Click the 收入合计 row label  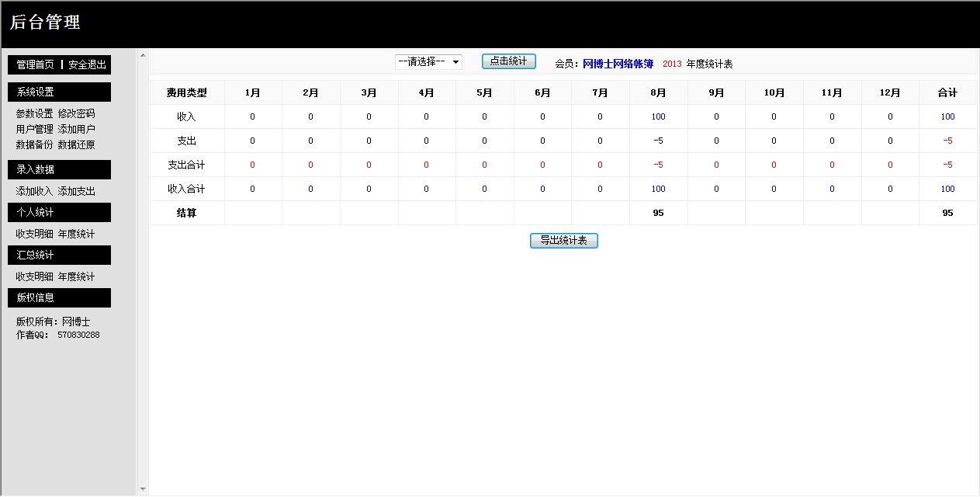tap(187, 189)
